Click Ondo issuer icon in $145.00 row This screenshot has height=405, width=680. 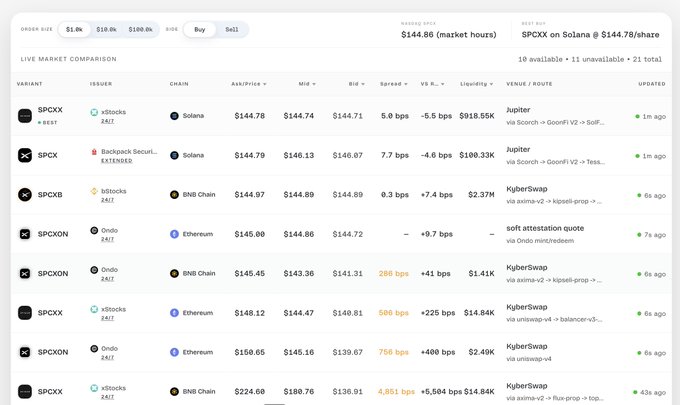[94, 230]
